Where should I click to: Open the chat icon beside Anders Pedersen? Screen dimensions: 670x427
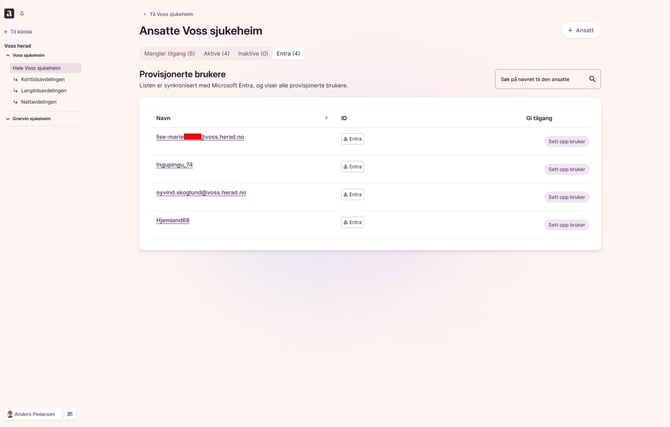coord(70,414)
